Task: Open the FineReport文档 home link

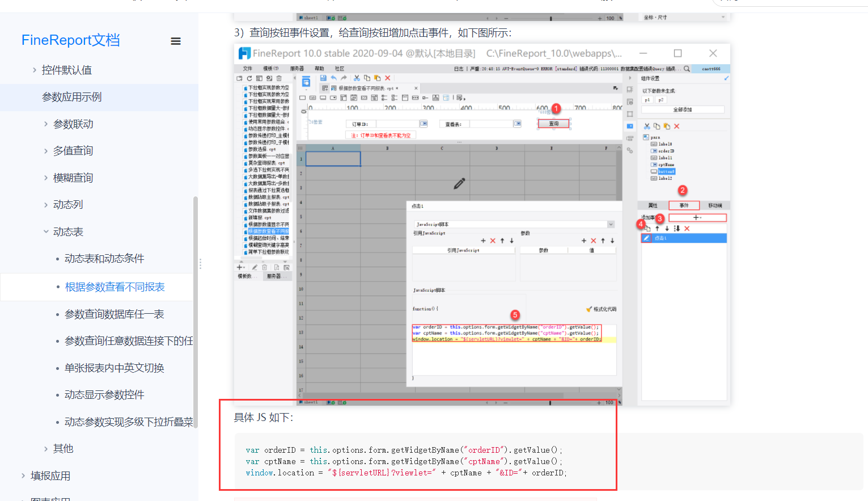Action: (x=71, y=40)
